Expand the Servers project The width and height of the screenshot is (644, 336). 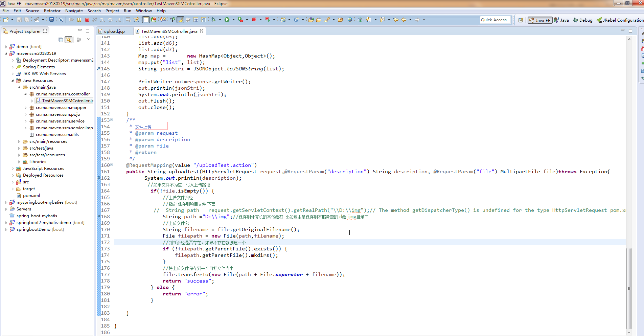pyautogui.click(x=6, y=209)
